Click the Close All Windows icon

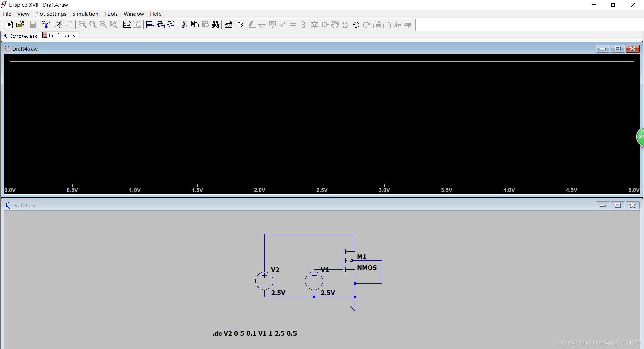click(171, 24)
